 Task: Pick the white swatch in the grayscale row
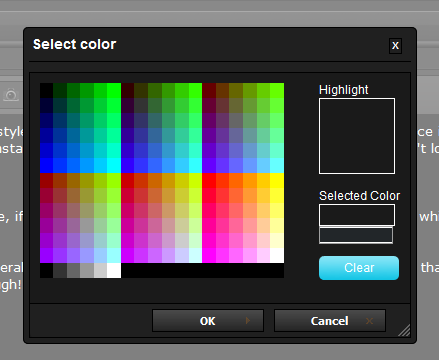pyautogui.click(x=114, y=270)
